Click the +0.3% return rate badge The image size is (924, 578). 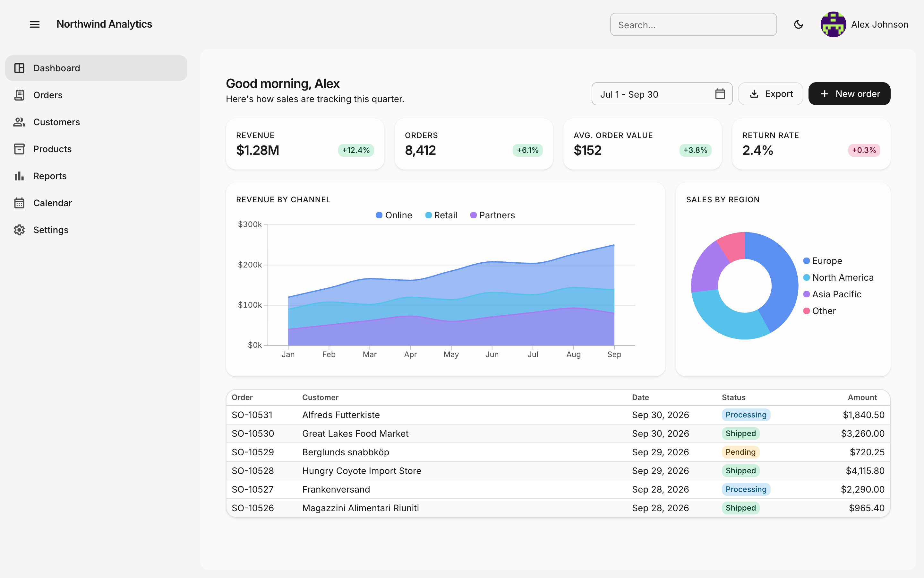click(x=864, y=150)
